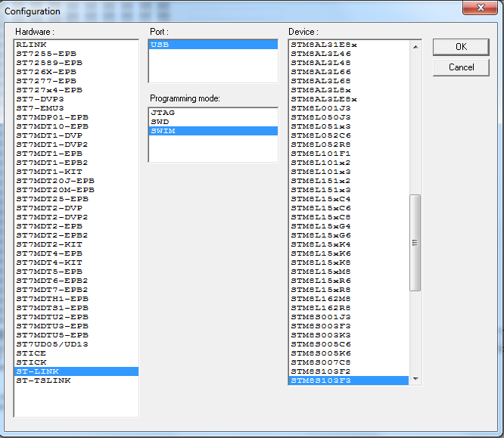Click the Device list scrollbar thumb
Screen dimensions: 504x438
click(415, 243)
